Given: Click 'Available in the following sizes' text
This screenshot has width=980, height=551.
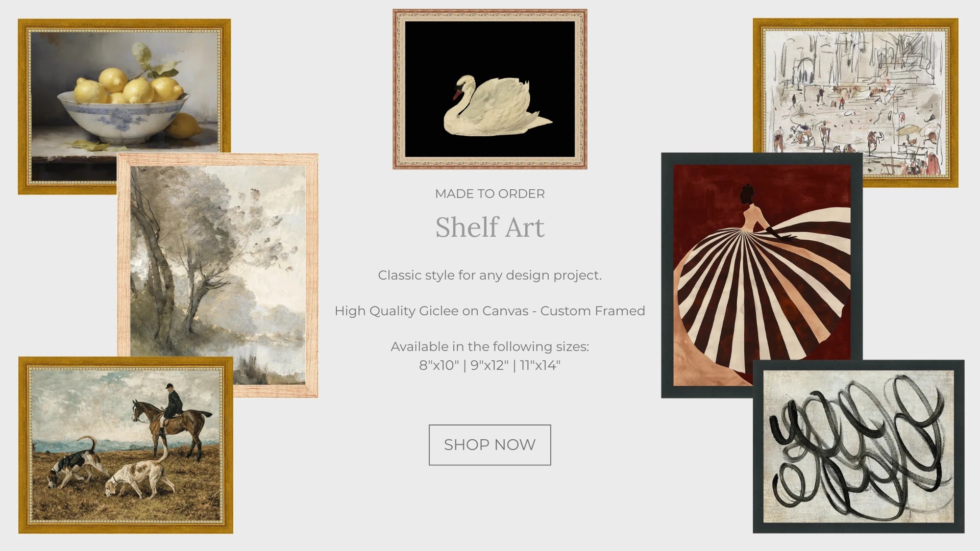Looking at the screenshot, I should click(489, 347).
